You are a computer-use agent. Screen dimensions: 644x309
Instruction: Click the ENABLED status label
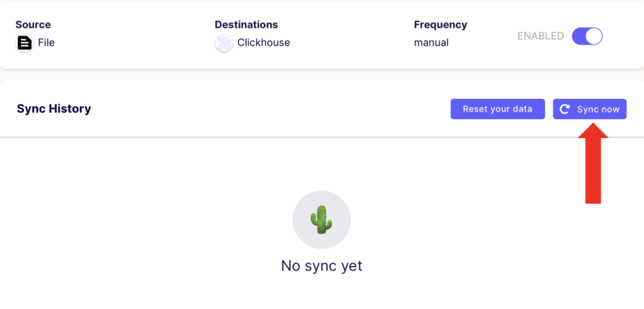click(541, 36)
